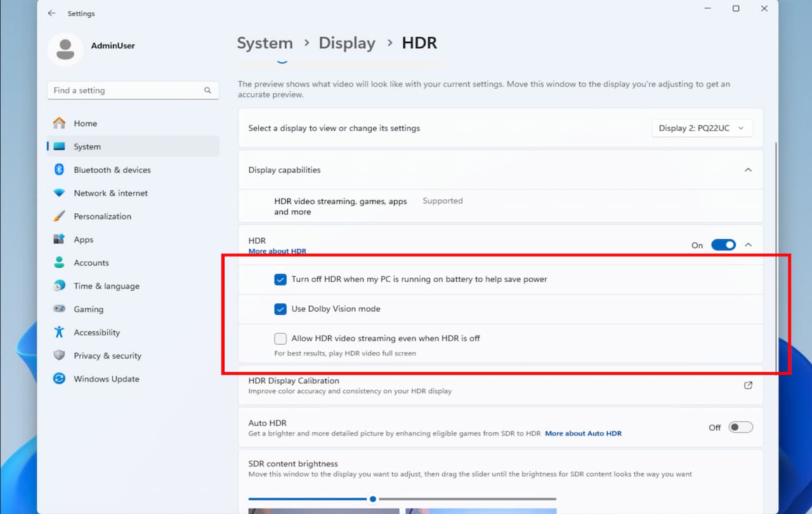Enable Allow HDR video streaming checkbox
The height and width of the screenshot is (514, 812).
(x=280, y=338)
